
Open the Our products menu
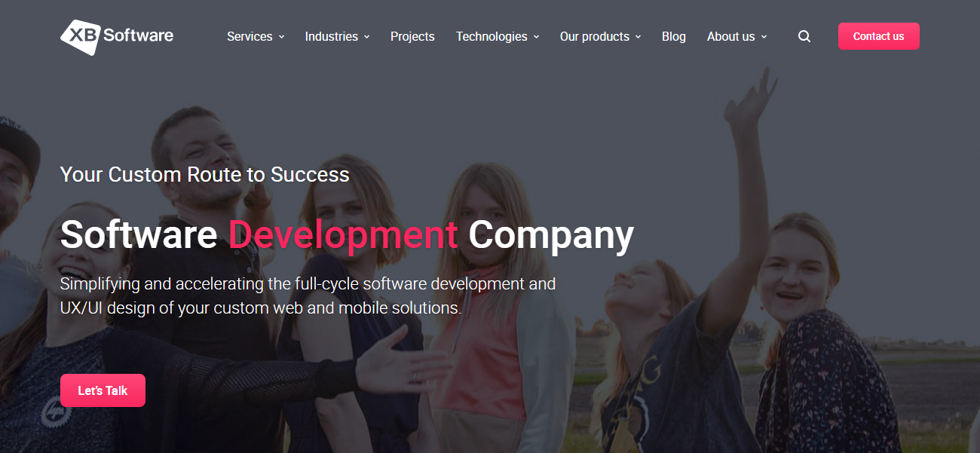(595, 36)
